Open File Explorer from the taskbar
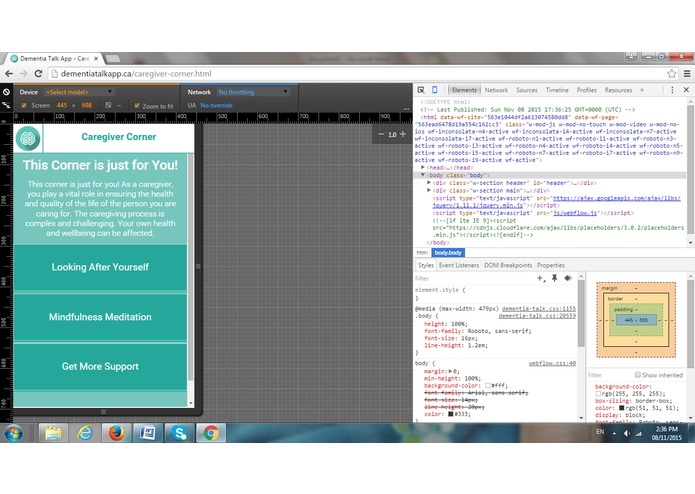The height and width of the screenshot is (494, 695). point(53,433)
